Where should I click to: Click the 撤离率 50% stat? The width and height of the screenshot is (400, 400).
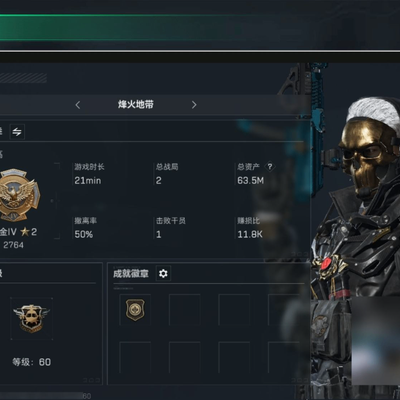pos(86,228)
